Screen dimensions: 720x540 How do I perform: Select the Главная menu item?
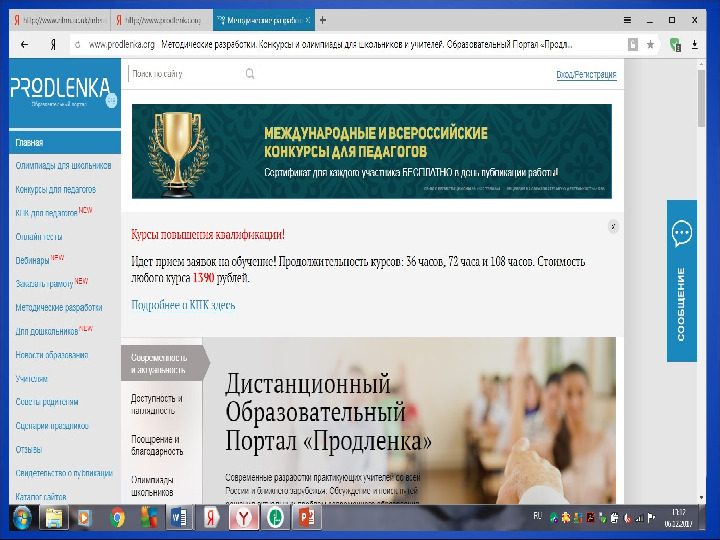pyautogui.click(x=65, y=143)
